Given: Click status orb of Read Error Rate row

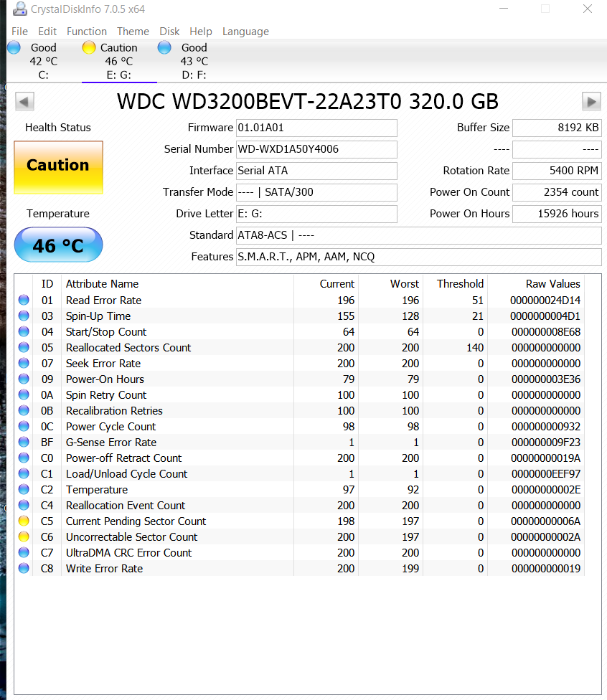Looking at the screenshot, I should pyautogui.click(x=24, y=300).
